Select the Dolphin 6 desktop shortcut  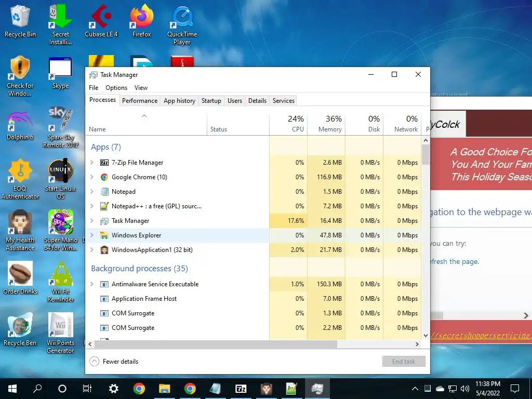tap(20, 125)
